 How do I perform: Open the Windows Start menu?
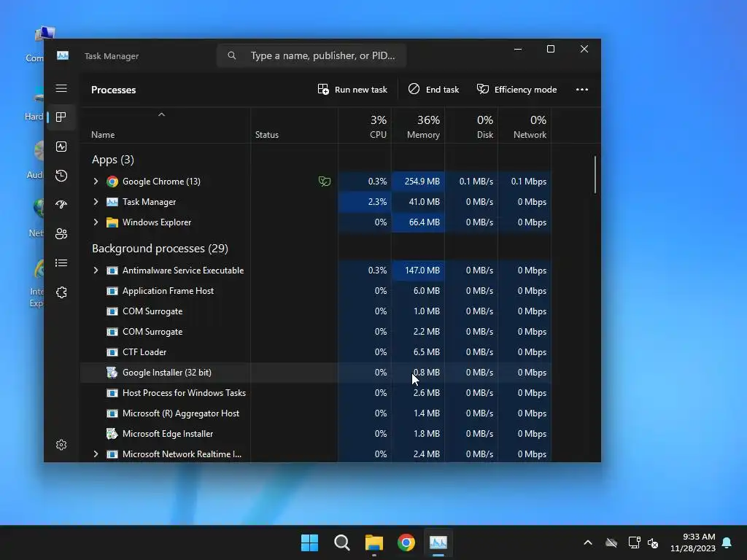click(309, 542)
